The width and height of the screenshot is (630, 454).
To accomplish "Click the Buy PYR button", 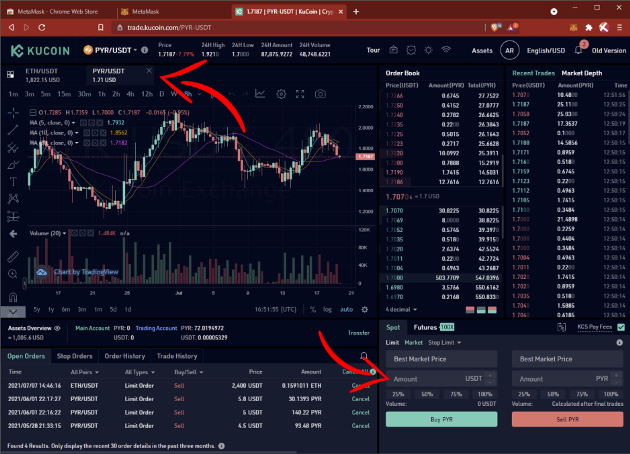I will (441, 419).
